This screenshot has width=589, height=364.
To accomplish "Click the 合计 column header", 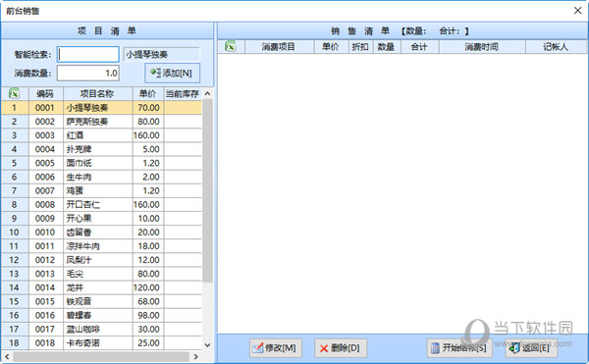I will [419, 46].
